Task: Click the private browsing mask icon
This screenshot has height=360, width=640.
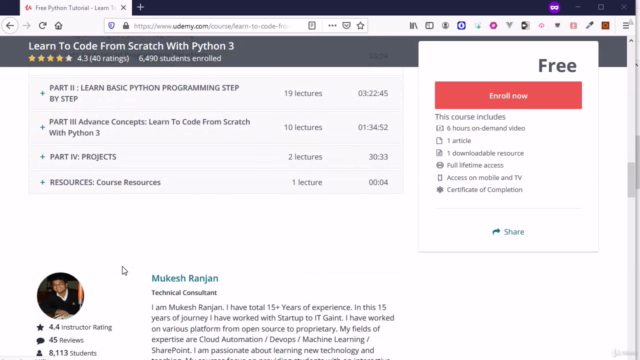Action: (x=554, y=7)
